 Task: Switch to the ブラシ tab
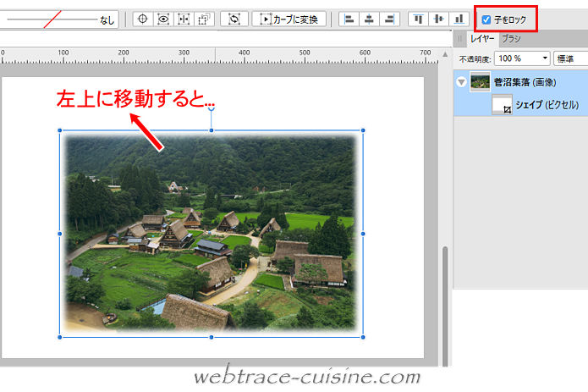point(511,39)
